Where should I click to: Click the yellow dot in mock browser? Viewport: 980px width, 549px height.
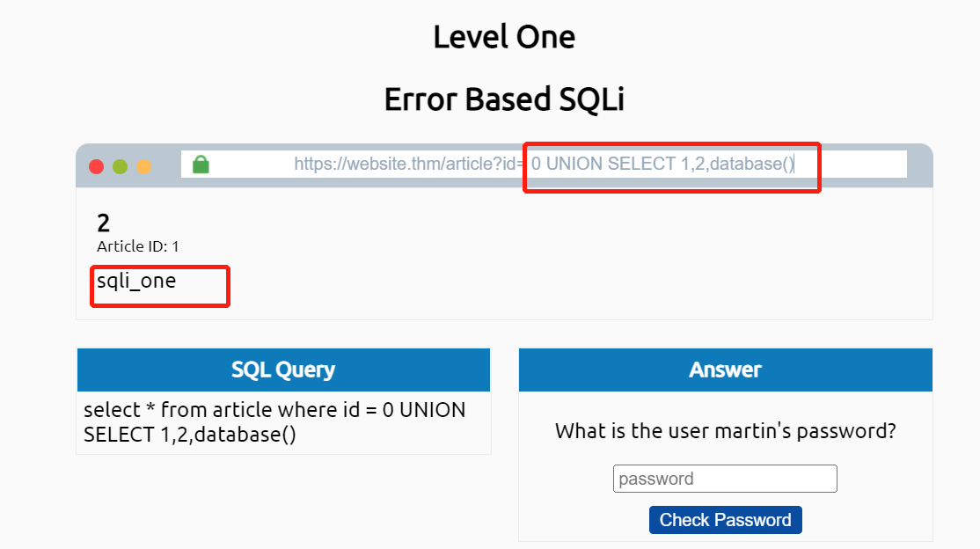(x=143, y=166)
